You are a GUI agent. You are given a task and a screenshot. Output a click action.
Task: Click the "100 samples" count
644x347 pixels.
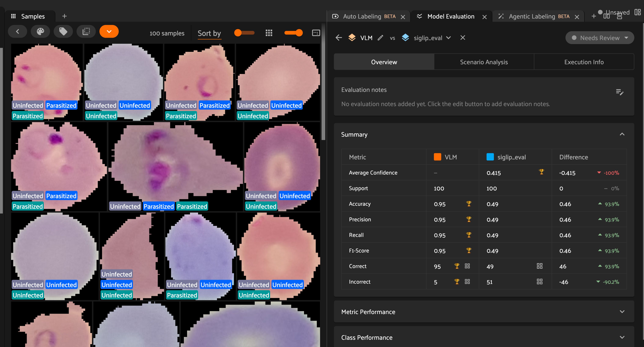167,33
